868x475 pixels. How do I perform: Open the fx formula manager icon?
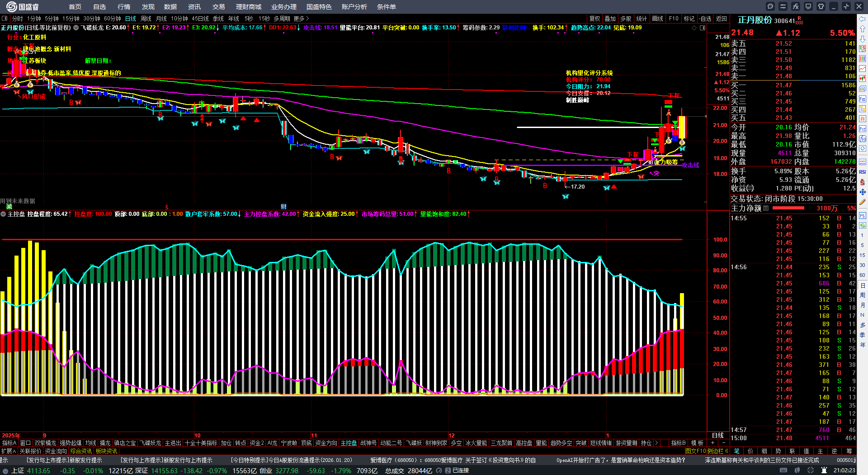pyautogui.click(x=796, y=6)
